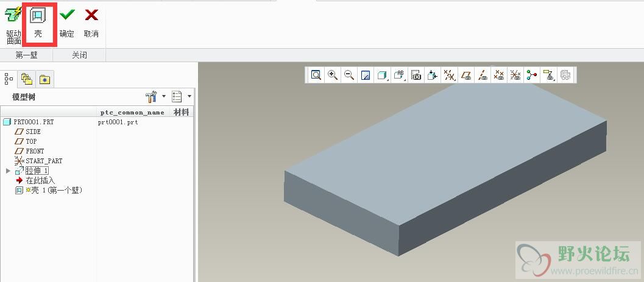This screenshot has height=282, width=644.
Task: Switch to the Favorites tab
Action: pos(44,79)
